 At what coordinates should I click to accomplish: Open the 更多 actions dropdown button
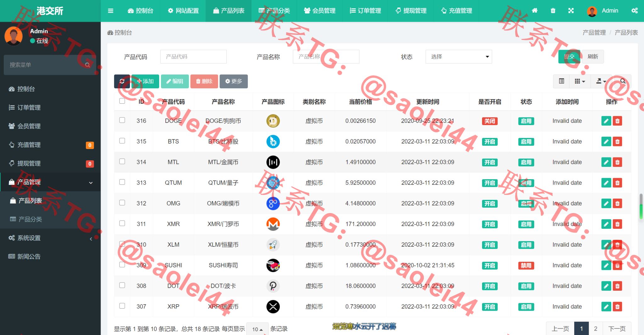tap(234, 81)
